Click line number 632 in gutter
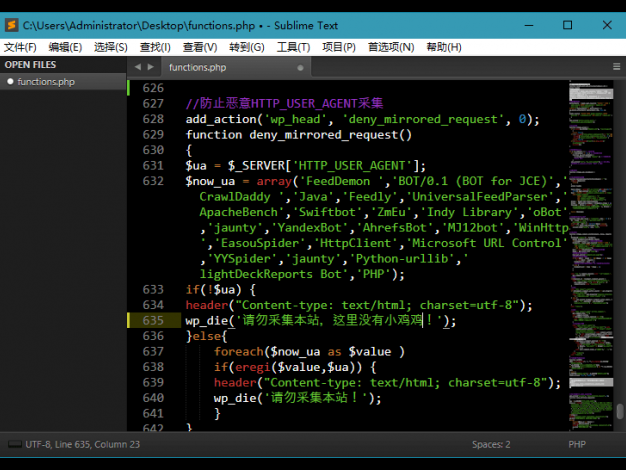The image size is (626, 470). (x=153, y=181)
